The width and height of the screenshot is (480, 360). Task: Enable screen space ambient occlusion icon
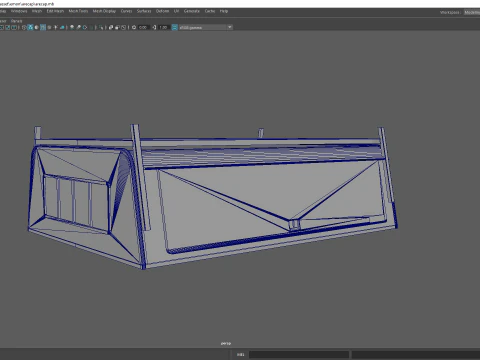click(x=72, y=27)
